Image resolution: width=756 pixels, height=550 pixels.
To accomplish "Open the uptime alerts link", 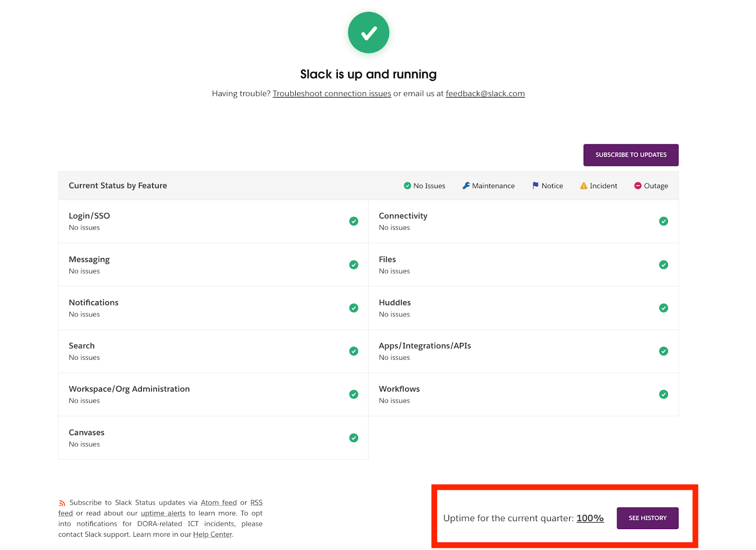I will pos(163,513).
